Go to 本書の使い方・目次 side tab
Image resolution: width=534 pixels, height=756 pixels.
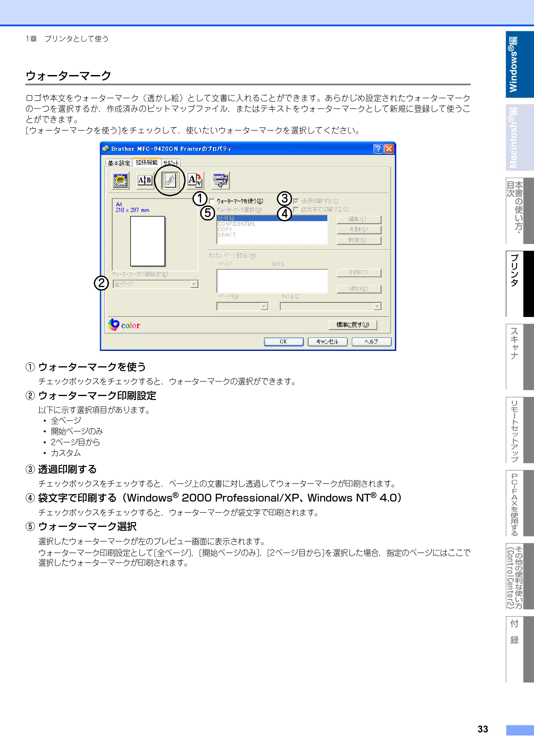[x=520, y=211]
